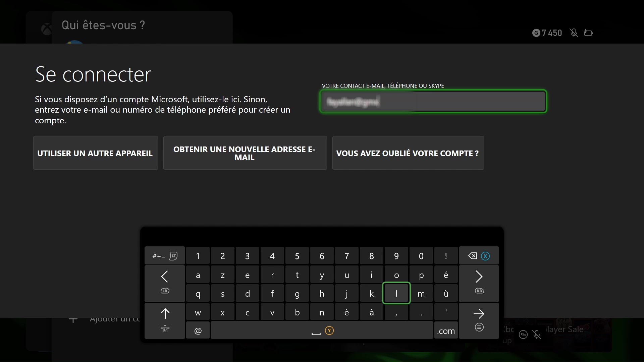Tap the apostrophe key

pyautogui.click(x=446, y=312)
